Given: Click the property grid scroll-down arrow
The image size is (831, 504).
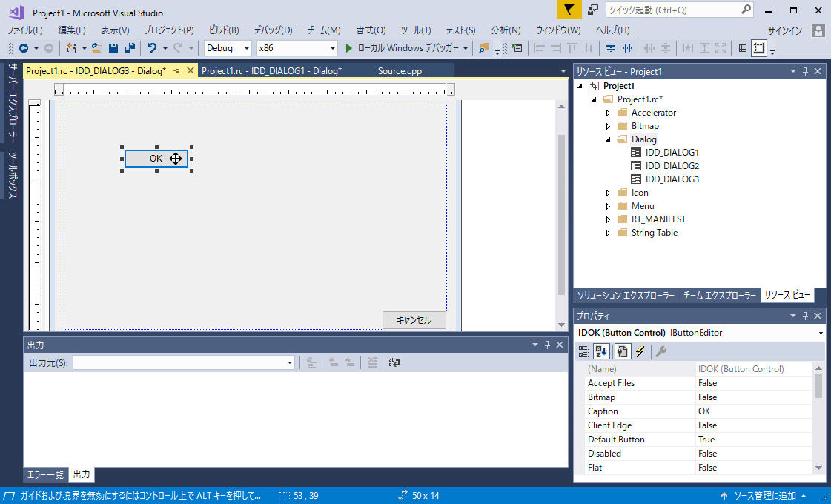Looking at the screenshot, I should coord(819,468).
